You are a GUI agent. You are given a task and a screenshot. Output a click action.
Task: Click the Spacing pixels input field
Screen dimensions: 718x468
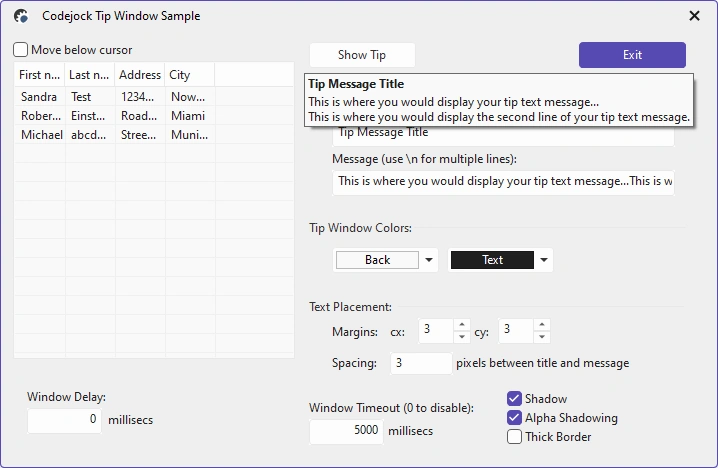point(421,364)
